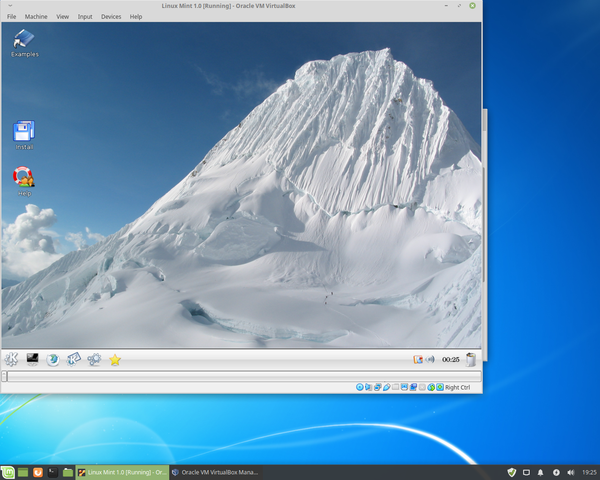Click the keyboard capture icon beside Right Ctrl

point(440,387)
